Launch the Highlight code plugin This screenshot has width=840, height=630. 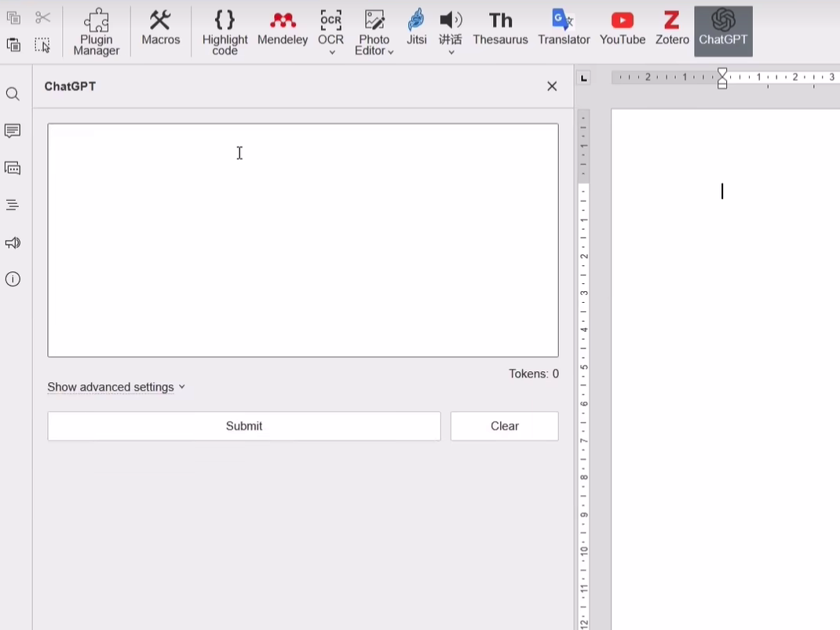225,31
